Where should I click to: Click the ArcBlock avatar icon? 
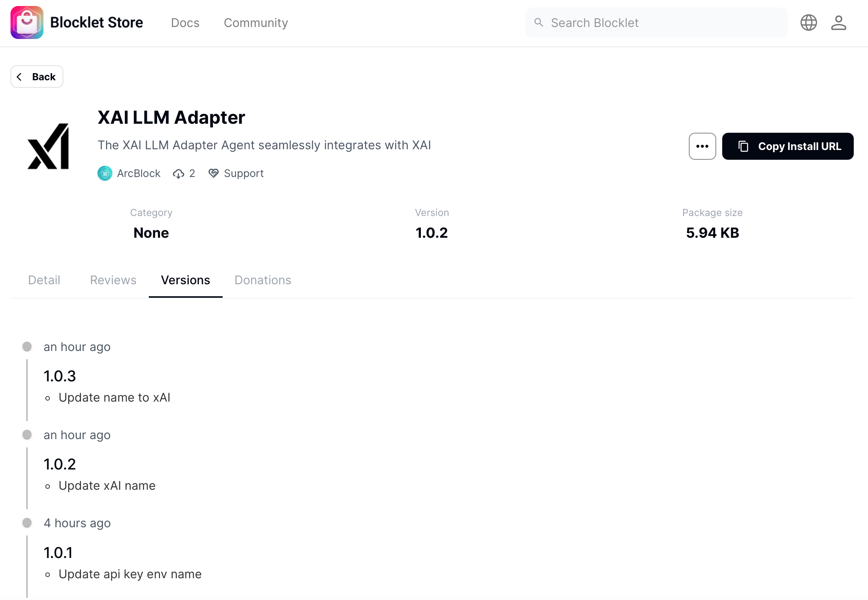coord(105,173)
